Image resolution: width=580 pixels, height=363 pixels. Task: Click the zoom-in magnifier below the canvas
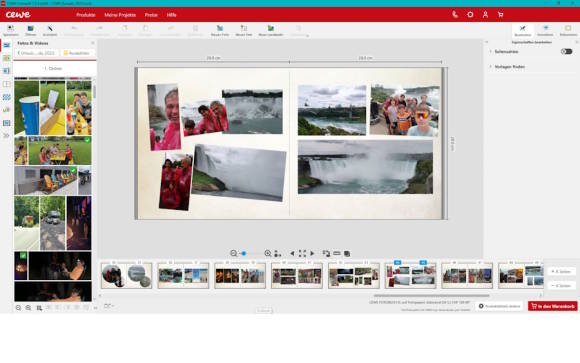click(268, 253)
